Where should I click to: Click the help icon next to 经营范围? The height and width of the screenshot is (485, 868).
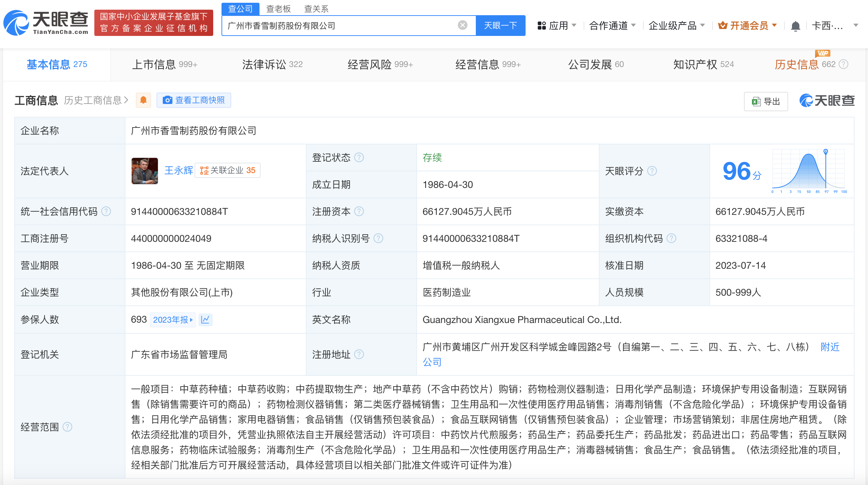[67, 427]
